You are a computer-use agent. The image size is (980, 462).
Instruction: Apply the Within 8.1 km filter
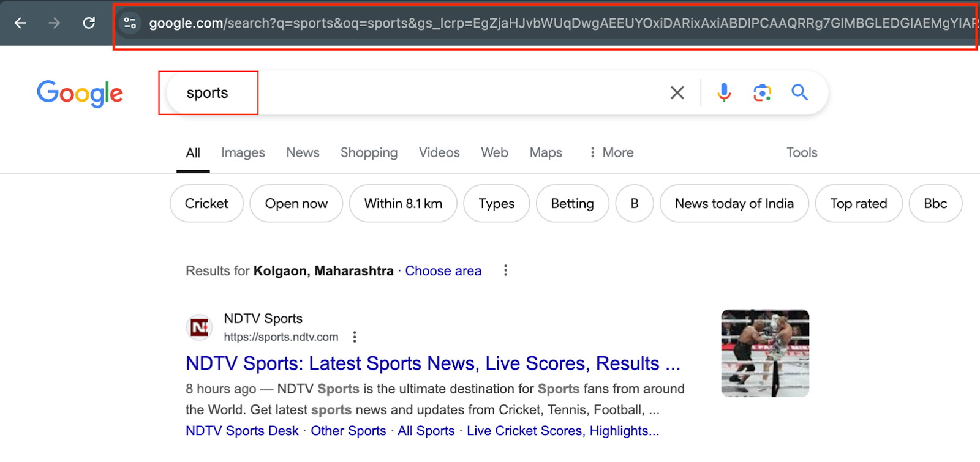pyautogui.click(x=403, y=203)
